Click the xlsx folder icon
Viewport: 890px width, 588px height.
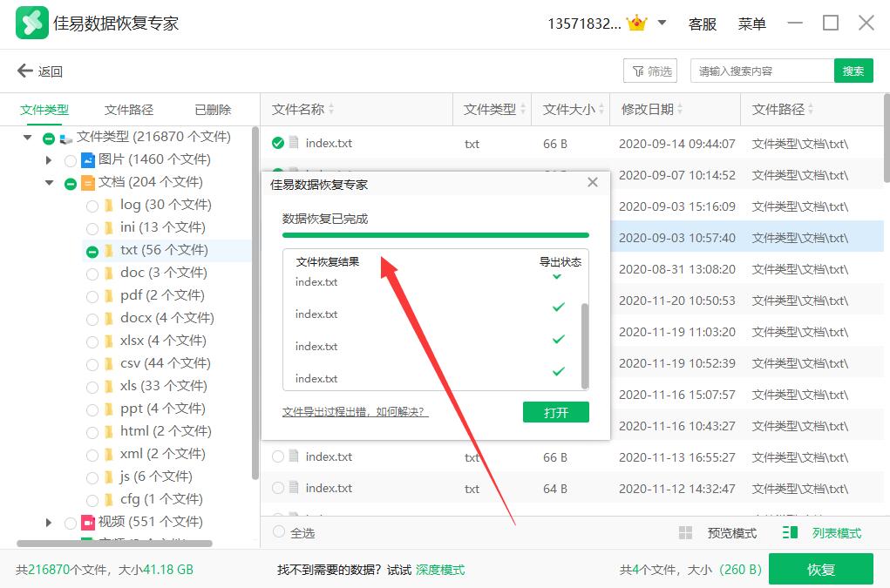[x=108, y=341]
